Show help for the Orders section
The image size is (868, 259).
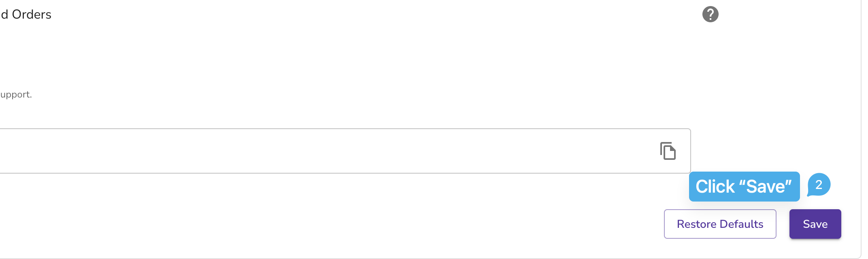[710, 14]
